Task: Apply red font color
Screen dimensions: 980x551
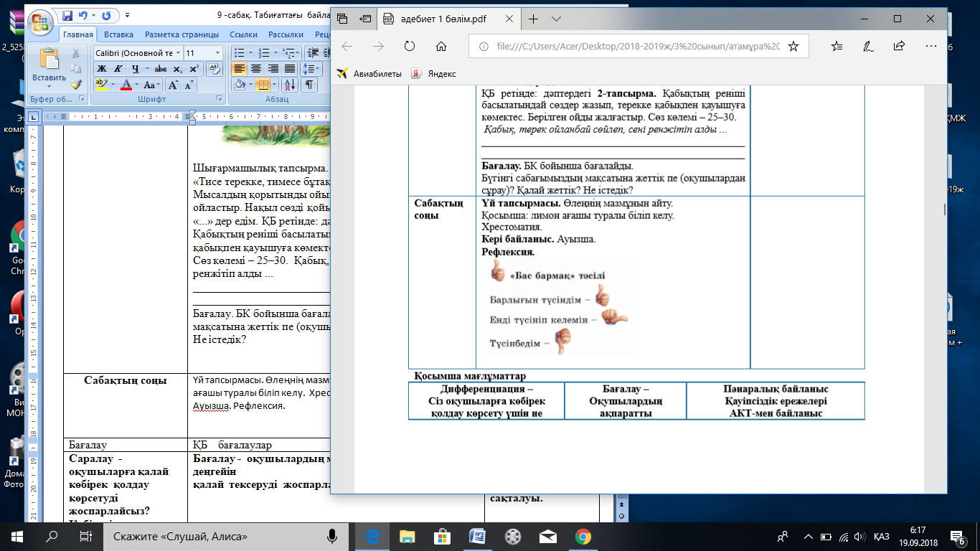Action: [126, 85]
